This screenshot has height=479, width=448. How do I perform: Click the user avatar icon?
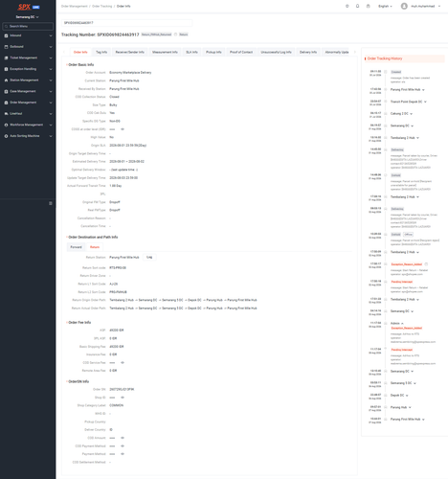pyautogui.click(x=404, y=6)
